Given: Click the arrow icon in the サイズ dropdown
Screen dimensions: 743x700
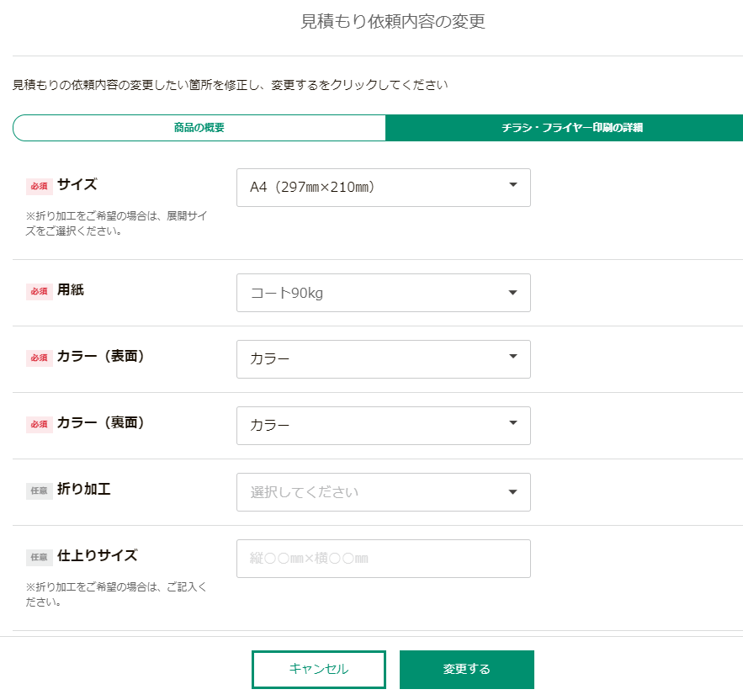Looking at the screenshot, I should (x=513, y=186).
